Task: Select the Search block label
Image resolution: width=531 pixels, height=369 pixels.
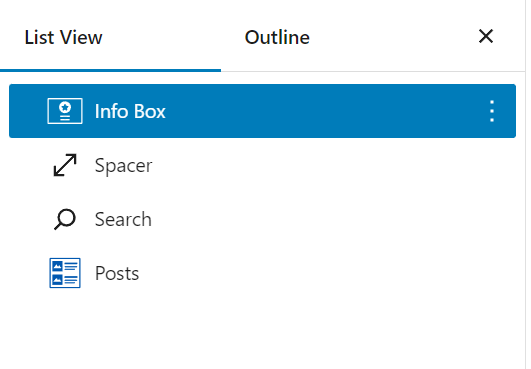Action: [x=123, y=219]
